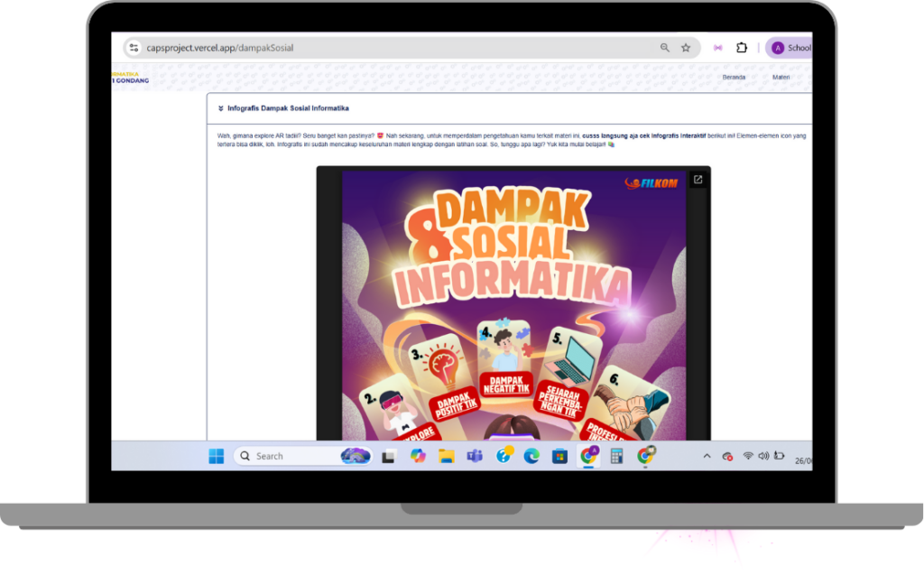Mute the system volume
The width and height of the screenshot is (924, 575).
tap(763, 455)
